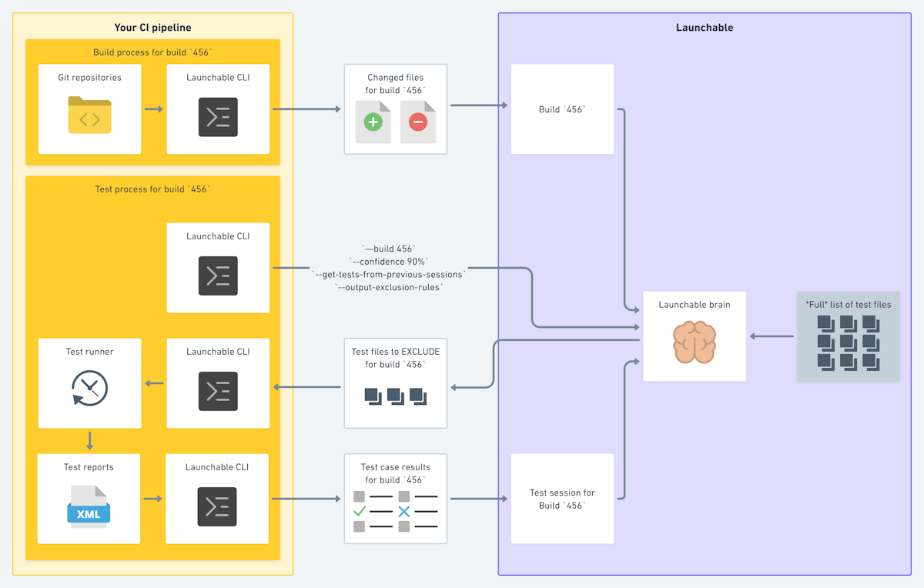Click the Launchable CLI terminal icon in Build process
Viewport: 924px width, 588px height.
pyautogui.click(x=218, y=117)
